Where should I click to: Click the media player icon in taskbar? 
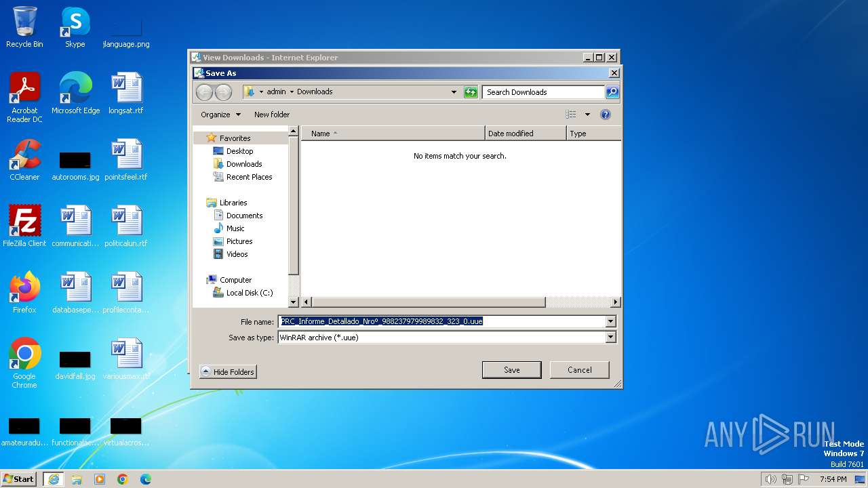[x=100, y=479]
